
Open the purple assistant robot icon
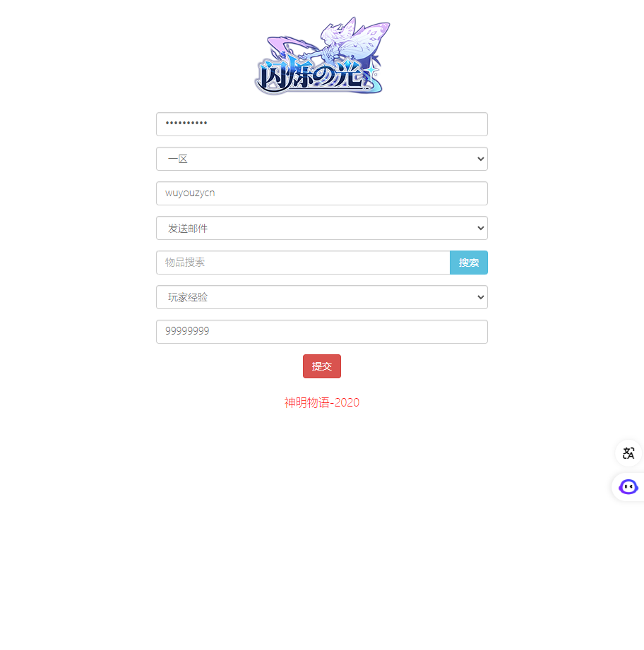[628, 487]
